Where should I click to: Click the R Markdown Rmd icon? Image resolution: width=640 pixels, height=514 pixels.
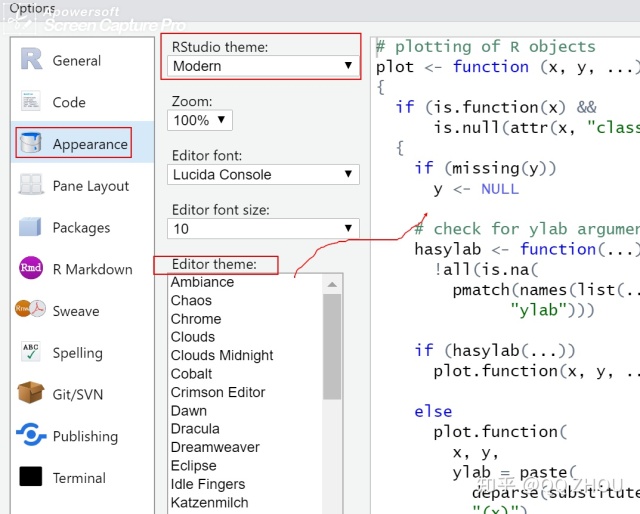(31, 268)
